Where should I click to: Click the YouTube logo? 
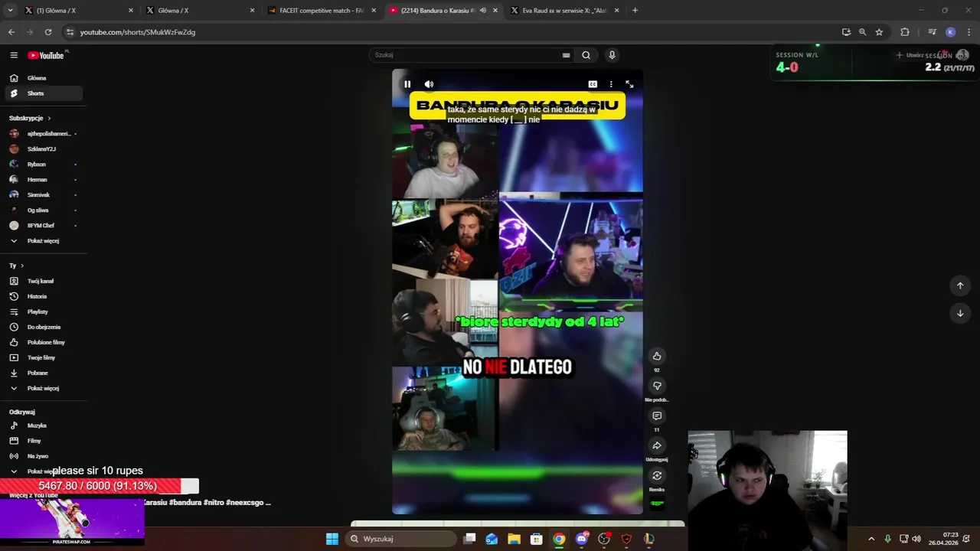(46, 55)
